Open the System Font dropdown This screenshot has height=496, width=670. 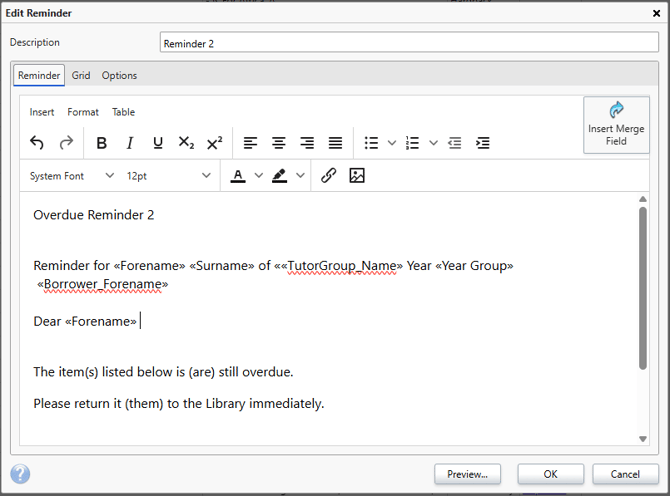point(71,176)
